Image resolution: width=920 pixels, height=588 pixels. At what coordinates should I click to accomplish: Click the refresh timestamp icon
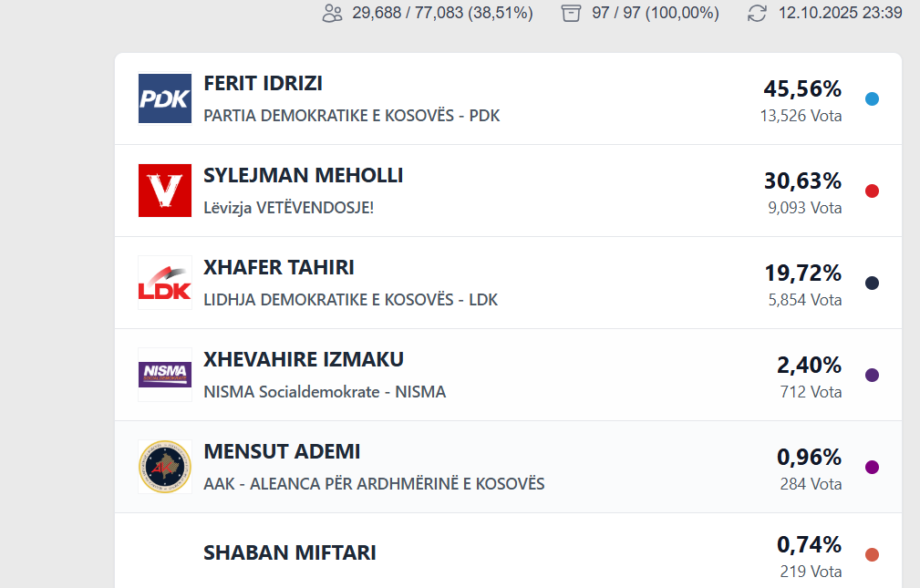pyautogui.click(x=757, y=14)
